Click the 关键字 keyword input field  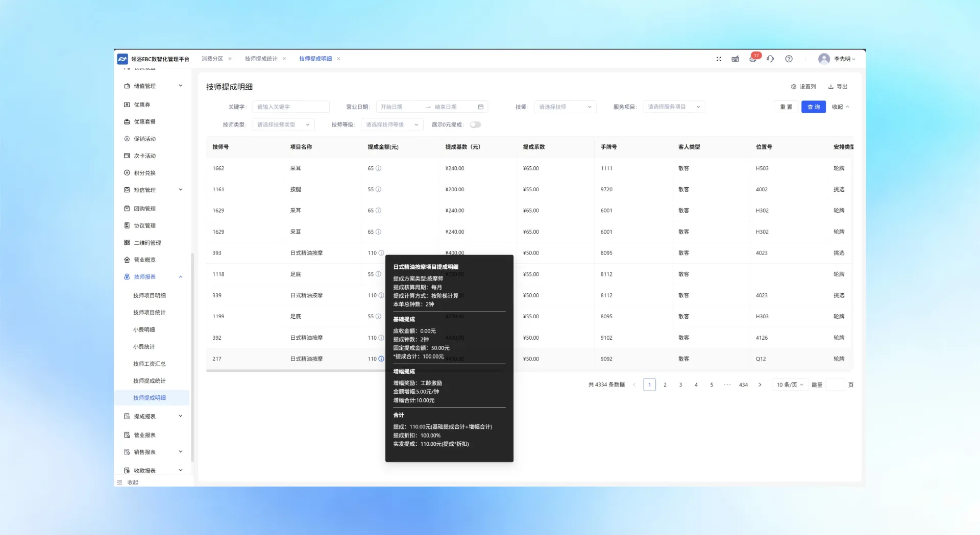[x=291, y=107]
